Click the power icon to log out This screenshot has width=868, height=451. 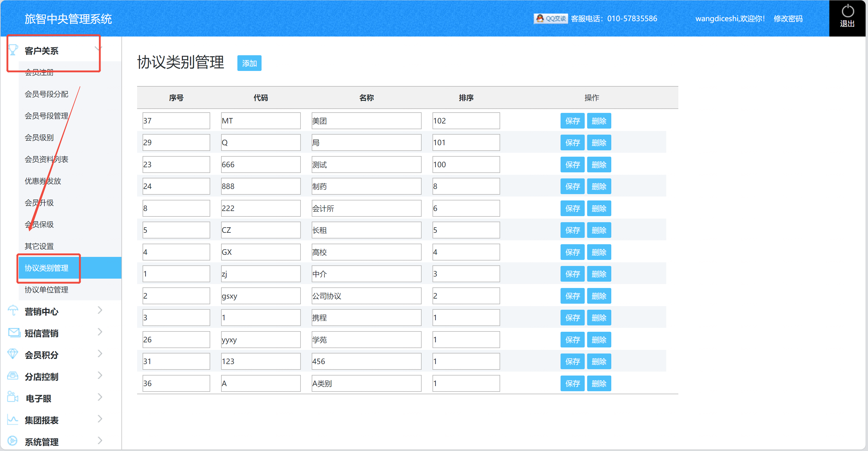coord(847,11)
